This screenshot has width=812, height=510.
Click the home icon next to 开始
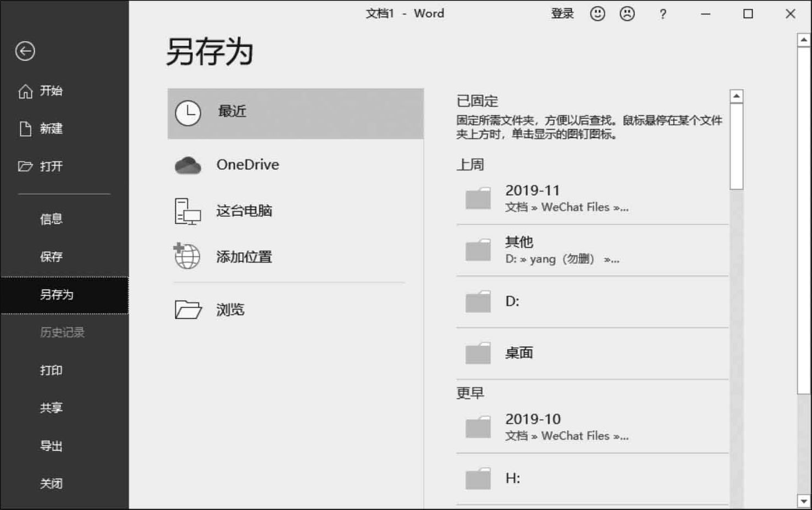coord(25,91)
